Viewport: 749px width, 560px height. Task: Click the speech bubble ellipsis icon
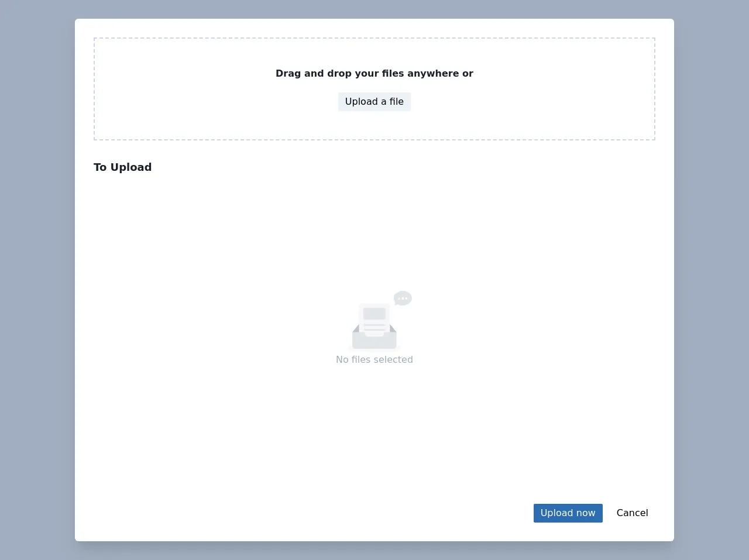coord(403,298)
